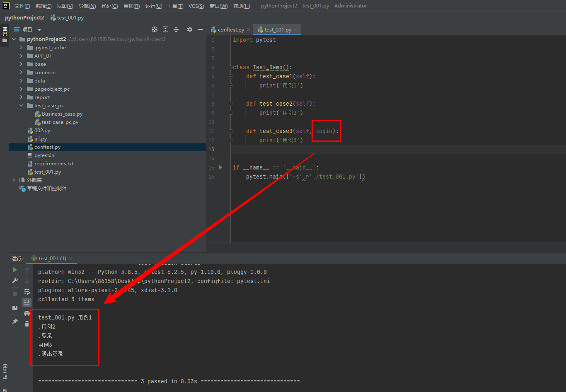Select 草稿文件和控制台 in project tree
566x392 pixels.
(47, 189)
